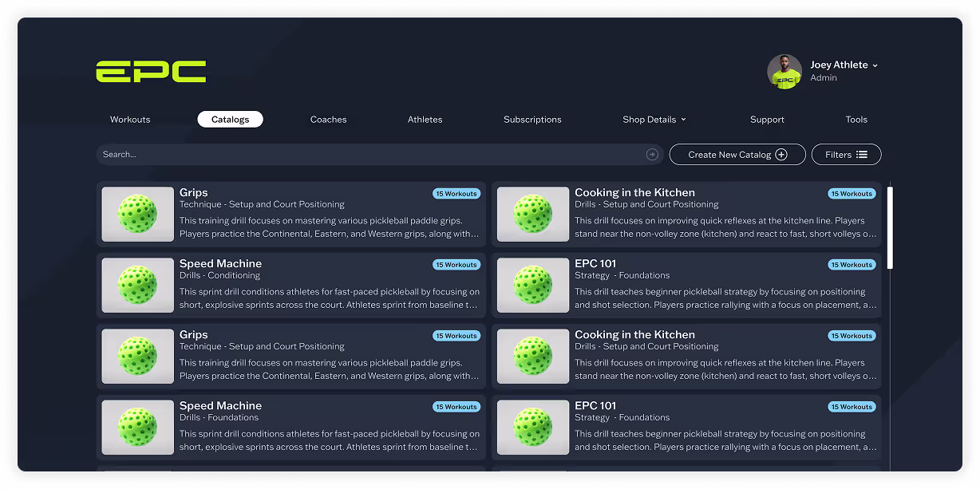Switch to the Workouts tab

(x=130, y=119)
